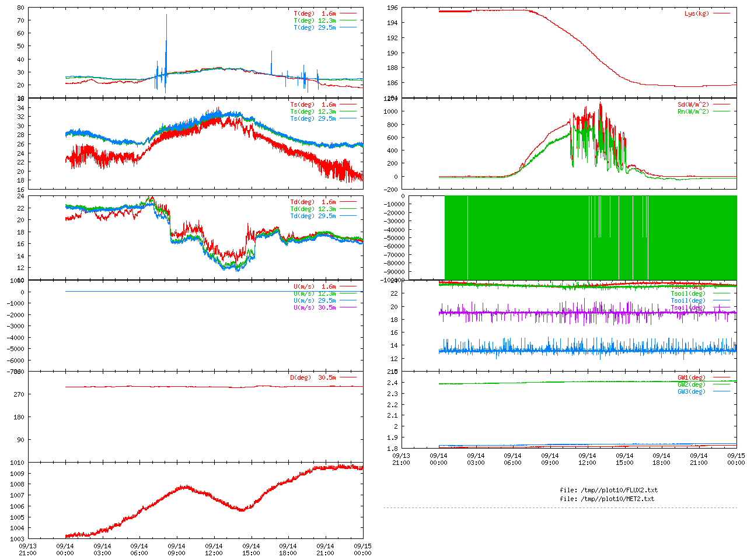The image size is (747, 560).
Task: Select the 'Td(deg) 12.3m' legend entry
Action: point(313,209)
